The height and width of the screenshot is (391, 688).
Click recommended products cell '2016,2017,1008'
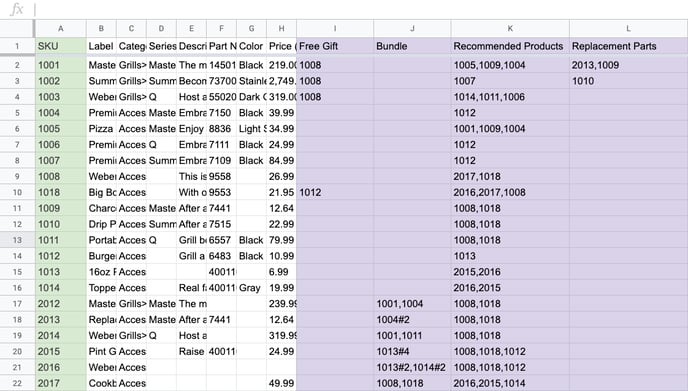[x=510, y=192]
